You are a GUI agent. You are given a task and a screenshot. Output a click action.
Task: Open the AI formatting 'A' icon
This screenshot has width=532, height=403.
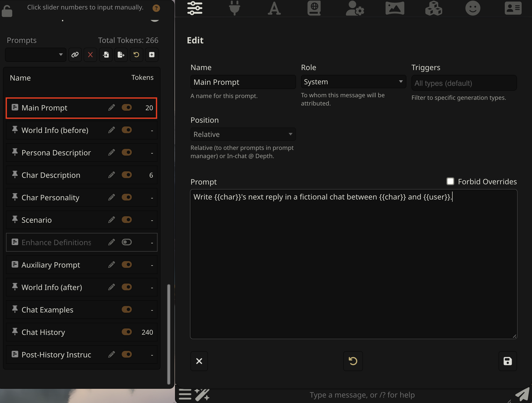[274, 8]
